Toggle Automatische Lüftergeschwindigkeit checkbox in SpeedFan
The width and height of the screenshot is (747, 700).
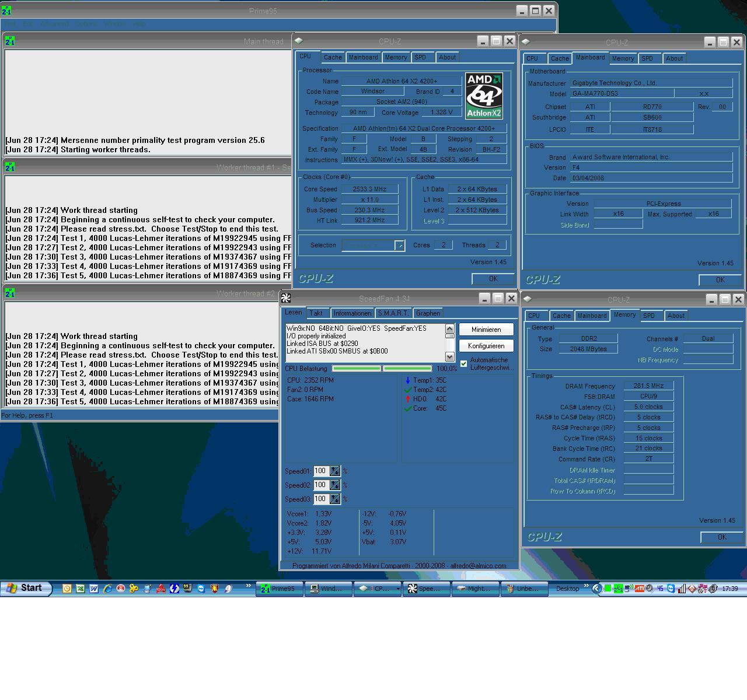[x=463, y=363]
